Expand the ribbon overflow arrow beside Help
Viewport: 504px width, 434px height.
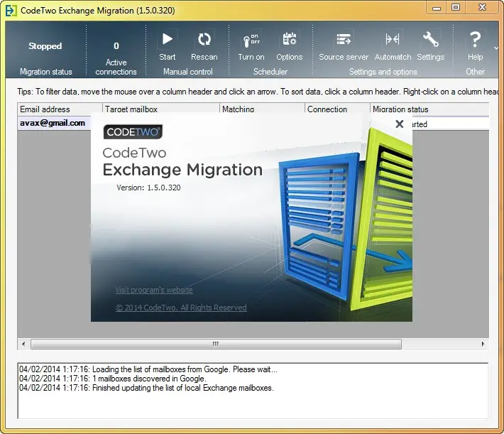tap(496, 48)
